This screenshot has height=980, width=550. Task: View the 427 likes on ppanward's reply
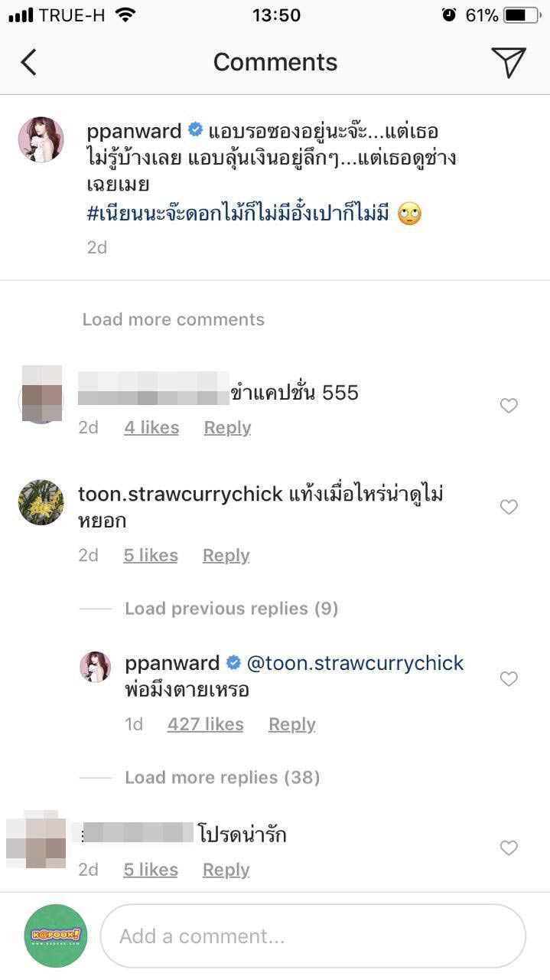(205, 724)
